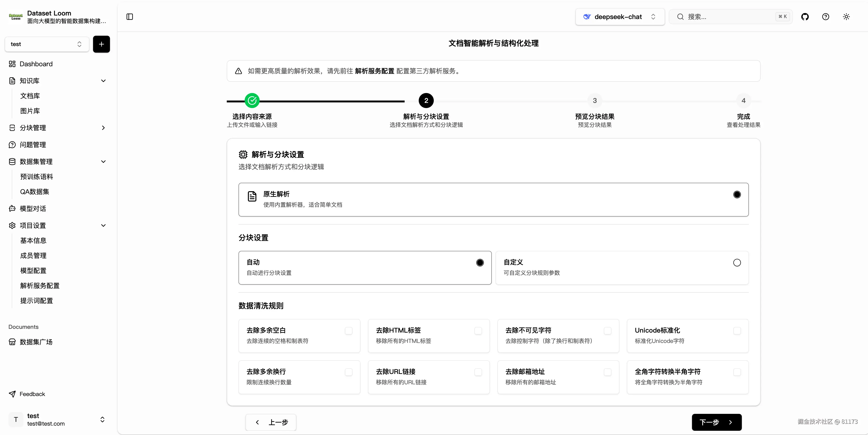
Task: Collapse the sidebar using the panel toggle icon
Action: click(x=129, y=16)
